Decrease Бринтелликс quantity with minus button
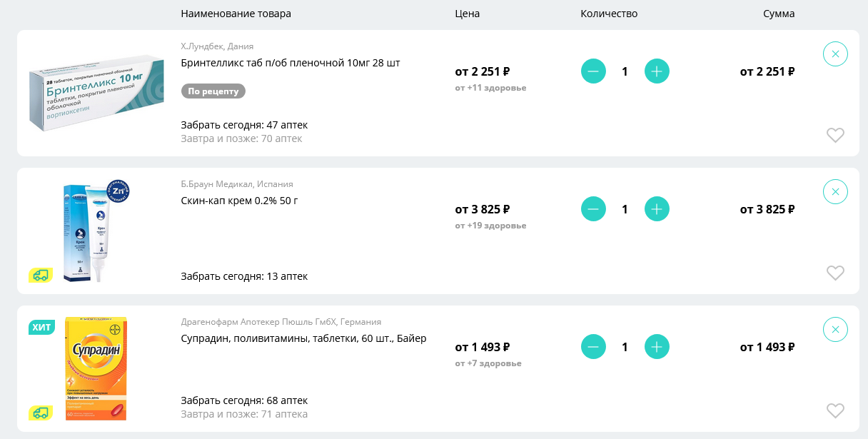 tap(593, 71)
